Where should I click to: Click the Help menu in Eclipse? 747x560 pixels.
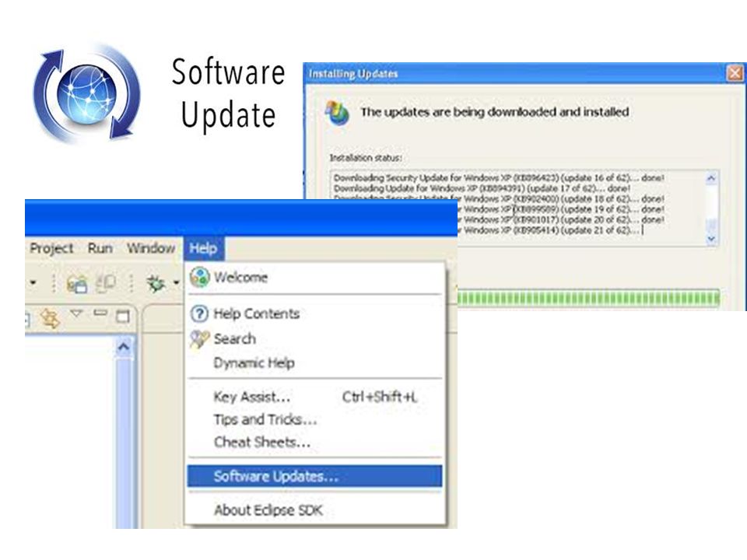(x=203, y=248)
